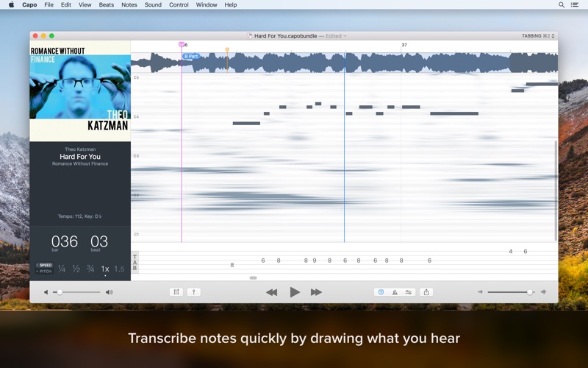Click the zoom-out icon left of zoom slider

(x=481, y=291)
